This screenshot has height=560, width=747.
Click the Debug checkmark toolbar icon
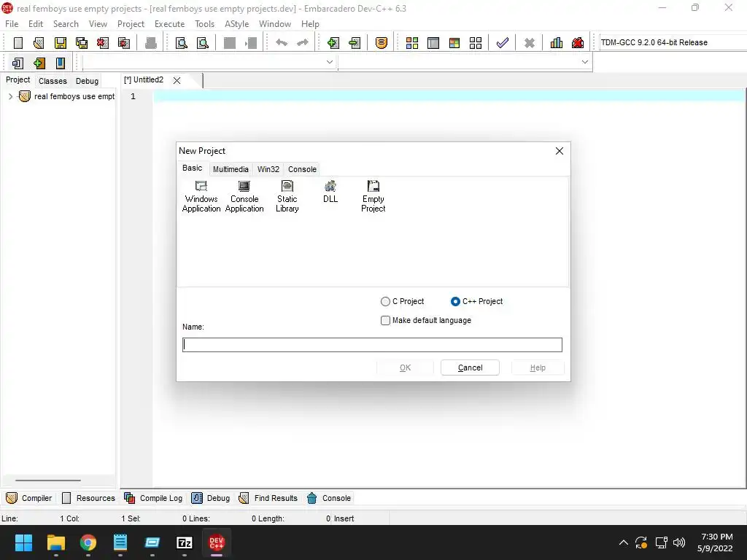[x=502, y=43]
